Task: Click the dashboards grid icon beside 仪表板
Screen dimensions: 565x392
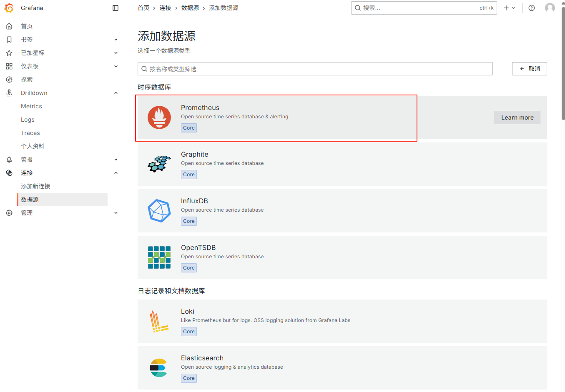Action: 9,66
